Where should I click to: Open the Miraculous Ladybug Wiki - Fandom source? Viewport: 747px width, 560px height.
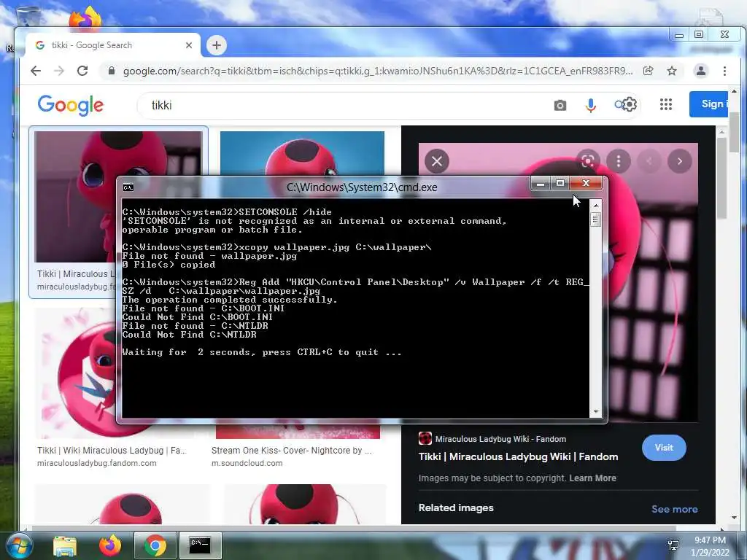point(492,438)
